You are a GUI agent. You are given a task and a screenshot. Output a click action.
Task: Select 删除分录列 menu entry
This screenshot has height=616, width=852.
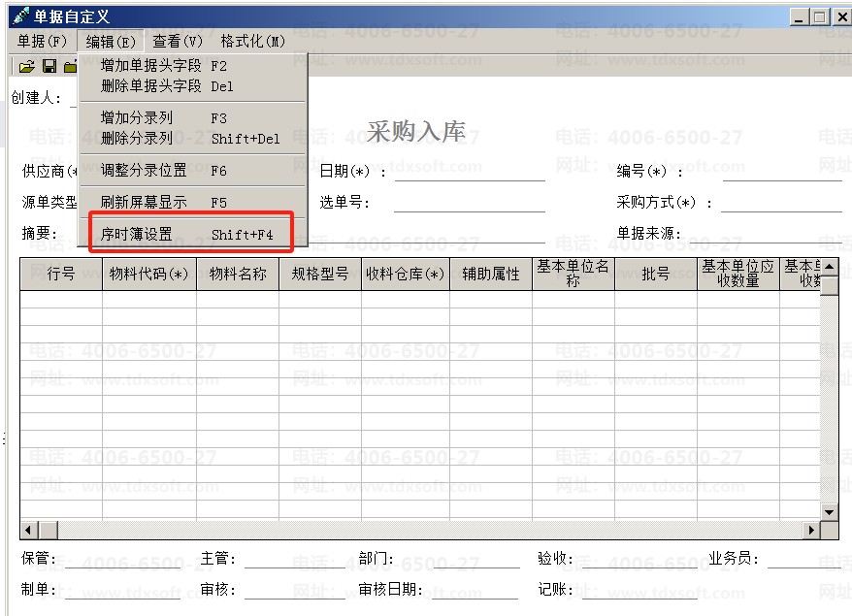point(193,139)
